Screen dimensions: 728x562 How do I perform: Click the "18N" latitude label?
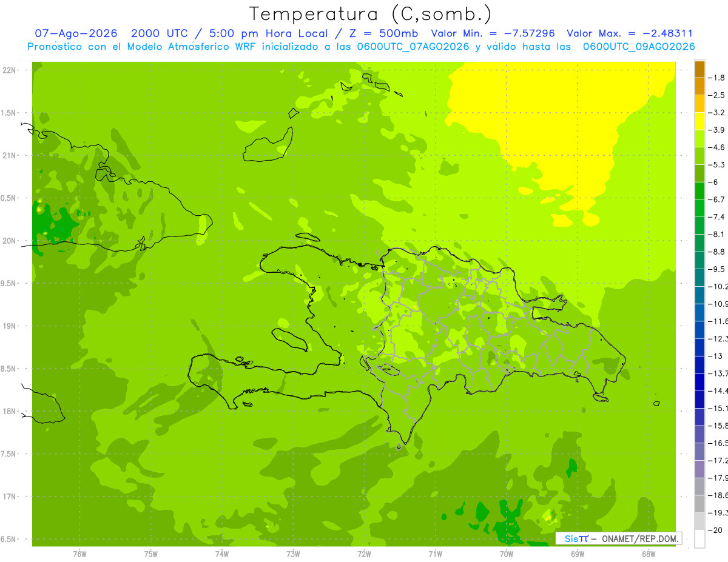coord(10,412)
